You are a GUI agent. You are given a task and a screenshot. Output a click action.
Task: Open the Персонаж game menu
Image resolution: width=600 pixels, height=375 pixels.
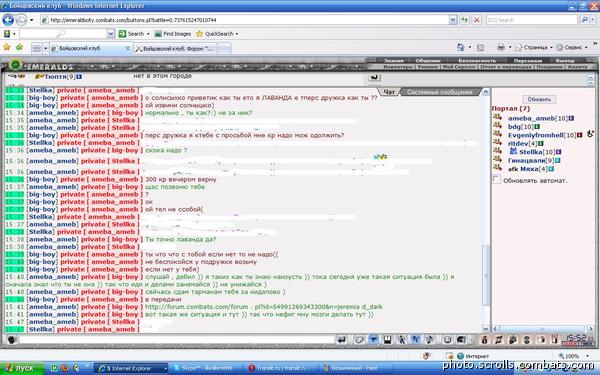pos(528,60)
